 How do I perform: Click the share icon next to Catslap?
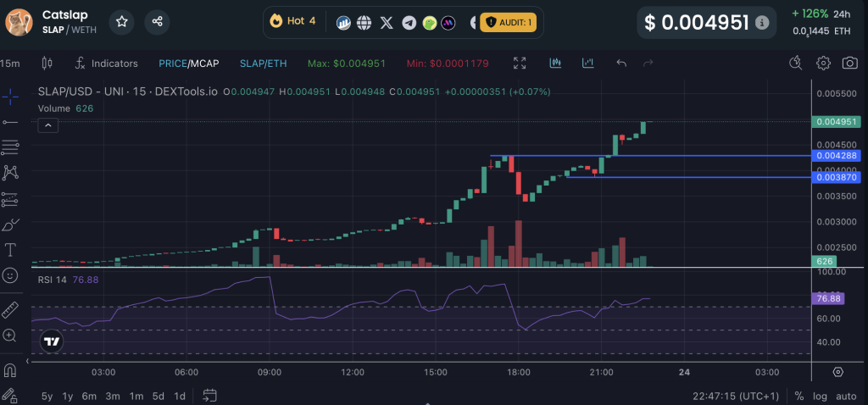point(157,22)
